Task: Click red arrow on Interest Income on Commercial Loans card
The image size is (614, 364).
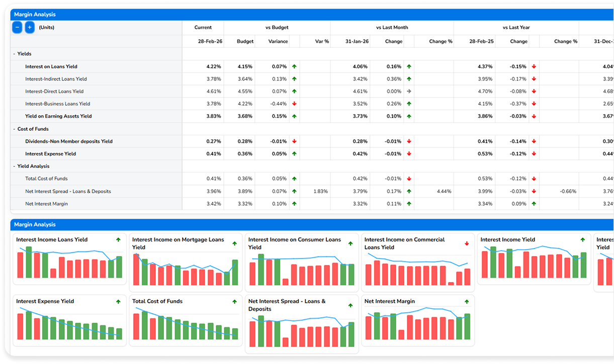Action: tap(467, 244)
